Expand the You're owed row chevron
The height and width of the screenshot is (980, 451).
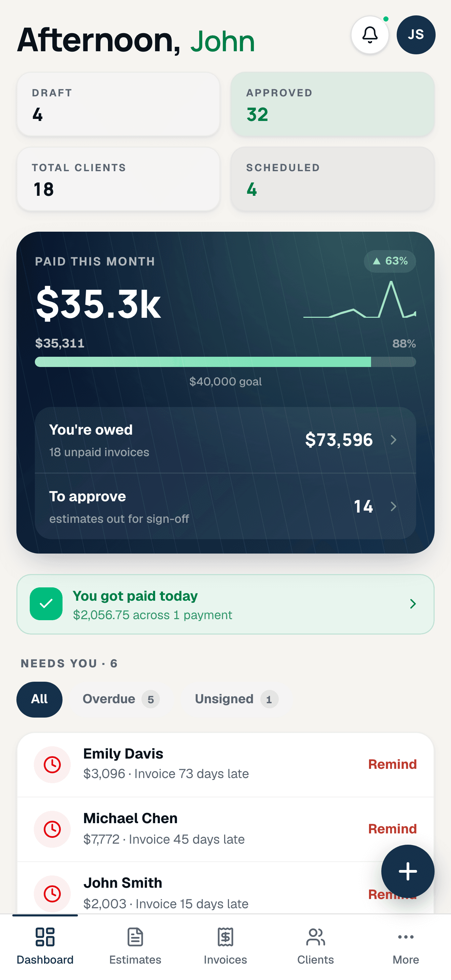tap(394, 440)
